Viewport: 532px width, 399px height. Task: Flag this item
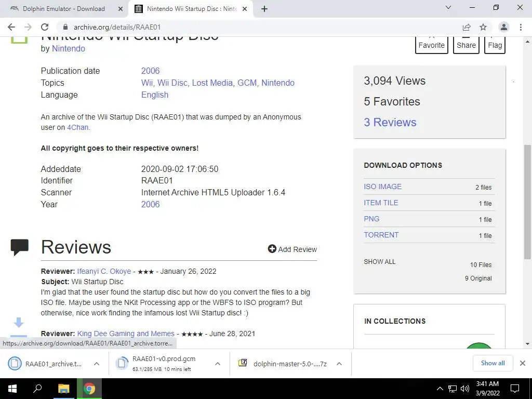point(495,45)
